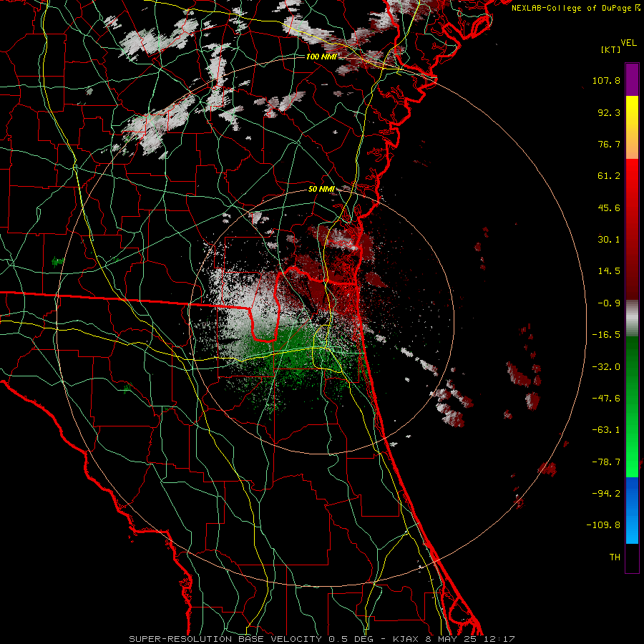Click the -94.2 value on velocity scale
The height and width of the screenshot is (644, 644).
pos(606,494)
